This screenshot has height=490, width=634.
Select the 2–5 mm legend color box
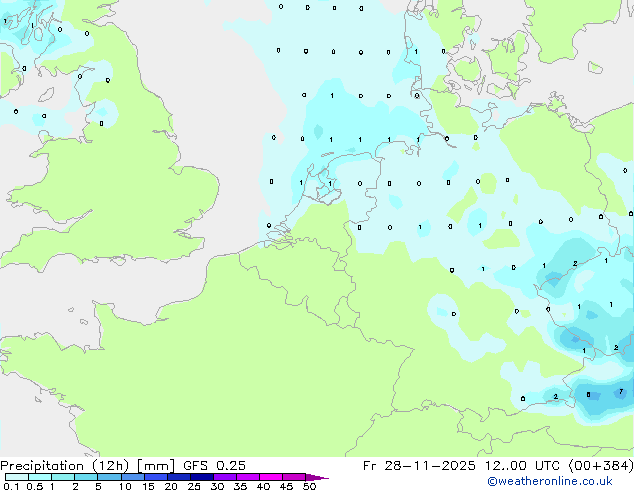(86, 477)
